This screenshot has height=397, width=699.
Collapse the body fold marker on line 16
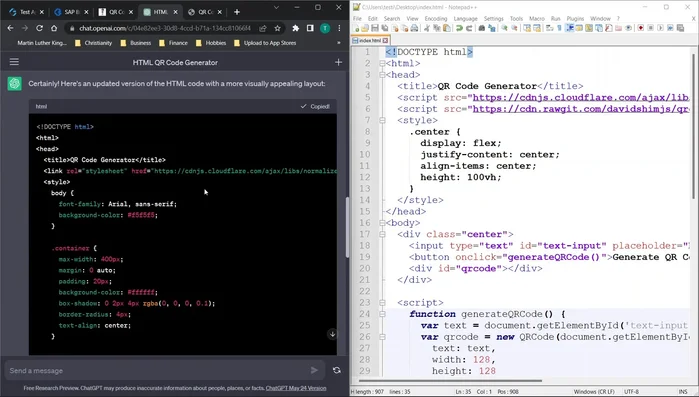pos(382,223)
